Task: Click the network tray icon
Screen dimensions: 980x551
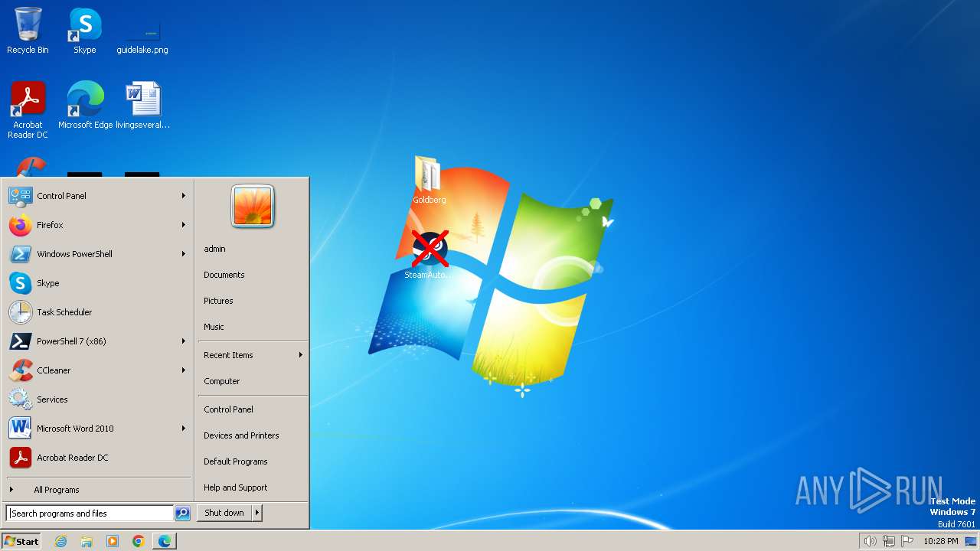Action: pos(889,541)
